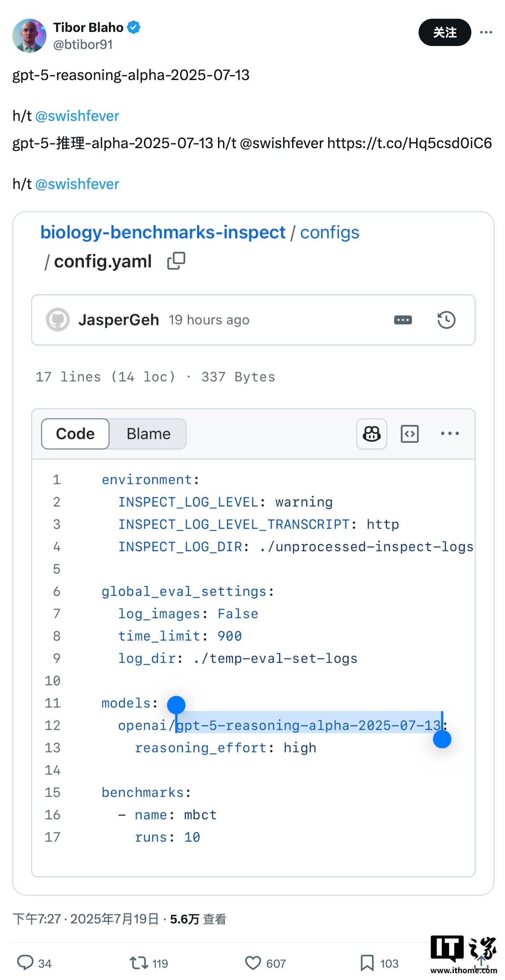Click the reply comment icon
Viewport: 505px width, 980px height.
point(25,963)
